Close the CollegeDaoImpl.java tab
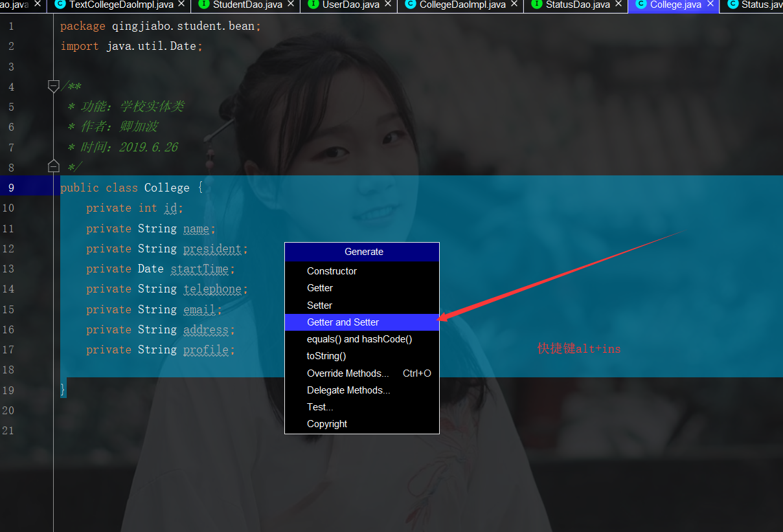The image size is (783, 532). coord(514,4)
